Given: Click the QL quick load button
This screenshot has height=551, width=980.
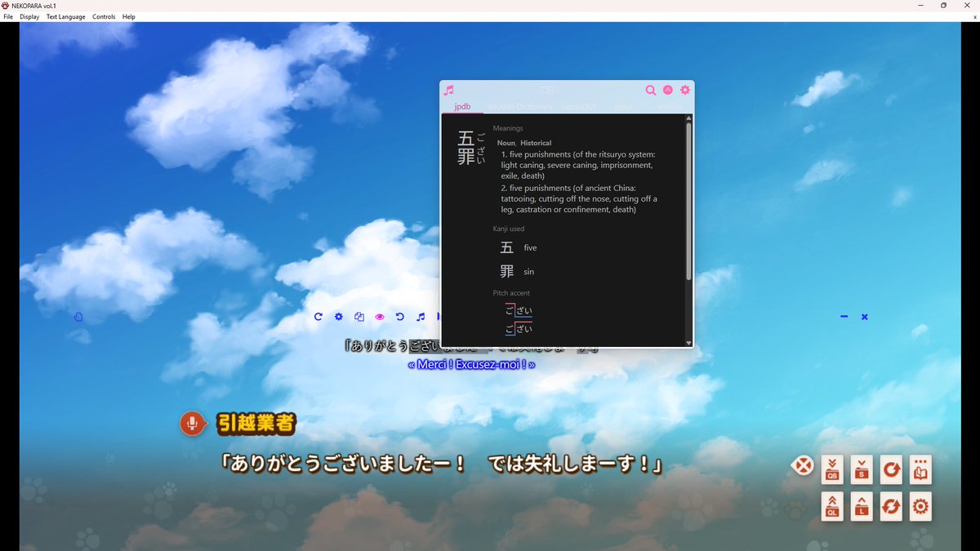Looking at the screenshot, I should [832, 507].
